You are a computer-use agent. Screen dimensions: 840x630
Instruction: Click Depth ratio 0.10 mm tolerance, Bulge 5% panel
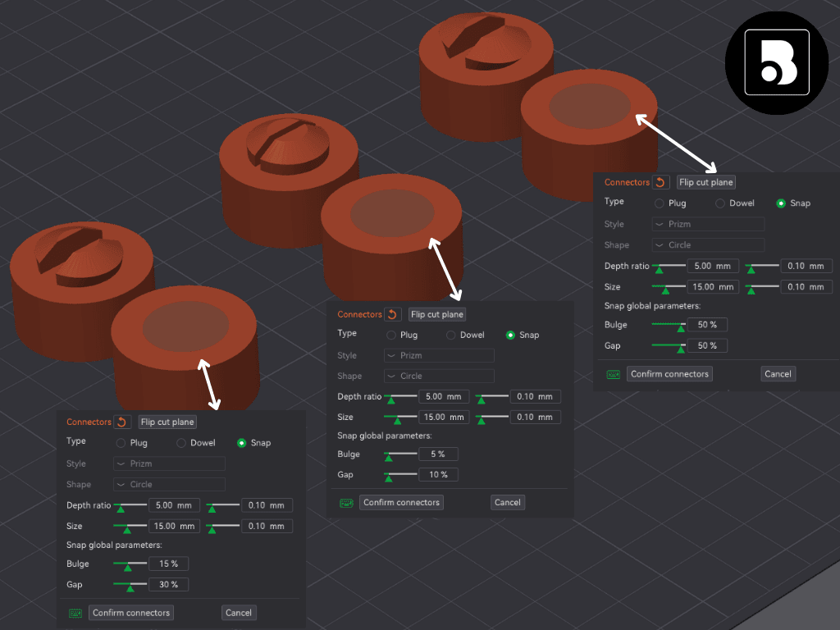535,396
